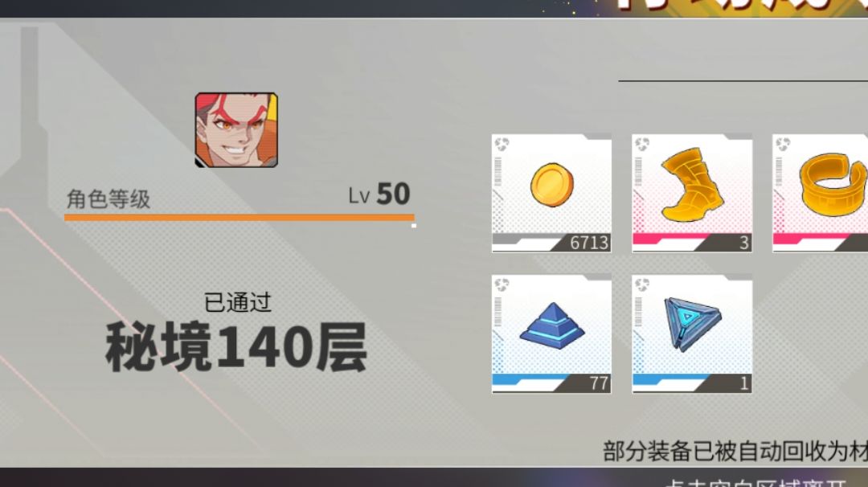868x487 pixels.
Task: Select the golden bracelet equipment reward
Action: (821, 193)
